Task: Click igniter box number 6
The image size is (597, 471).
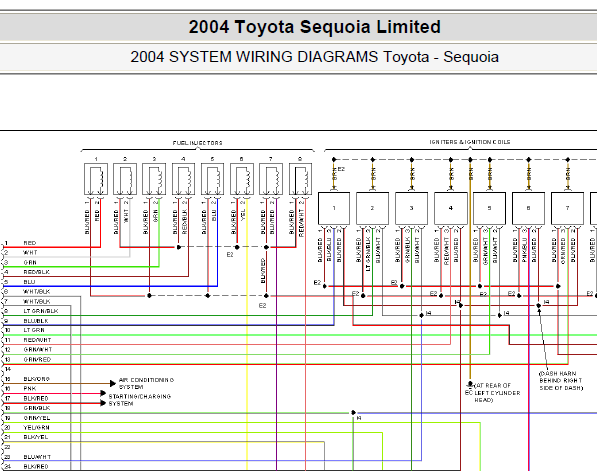Action: pos(528,208)
